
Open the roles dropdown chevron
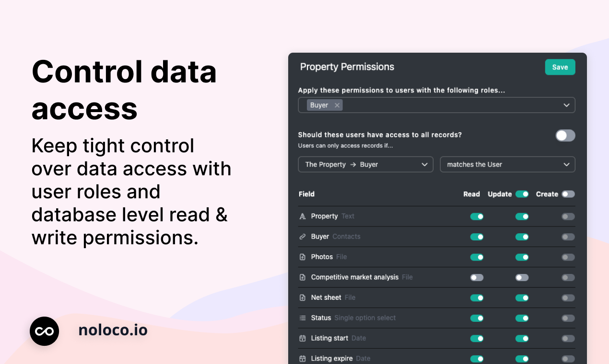(566, 105)
